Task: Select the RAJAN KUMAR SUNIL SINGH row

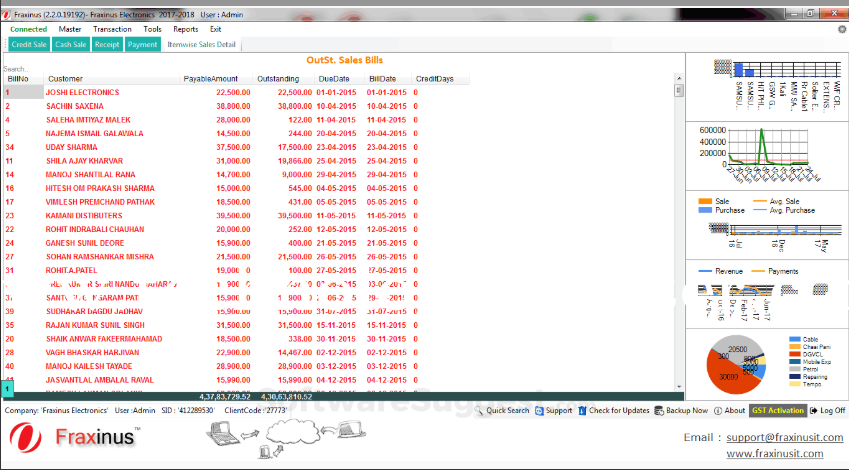Action: pos(236,325)
